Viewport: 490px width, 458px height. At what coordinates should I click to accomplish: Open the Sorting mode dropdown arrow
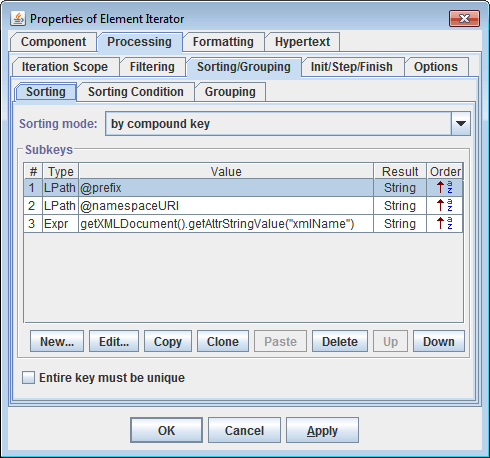click(461, 124)
